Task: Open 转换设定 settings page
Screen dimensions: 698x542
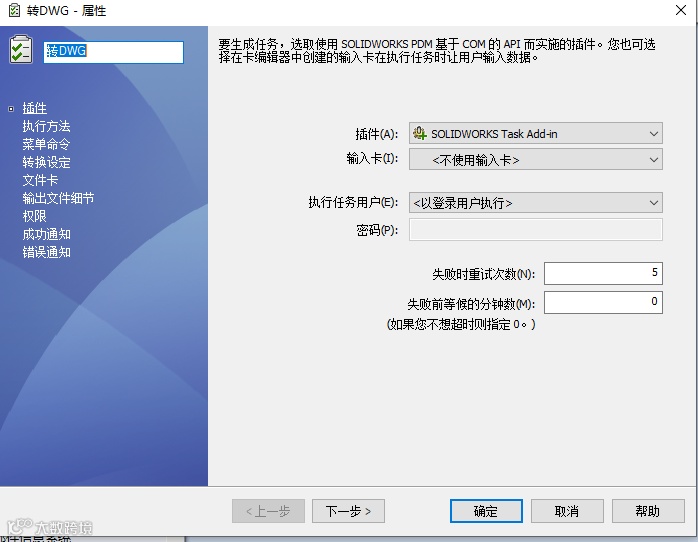Action: click(46, 162)
